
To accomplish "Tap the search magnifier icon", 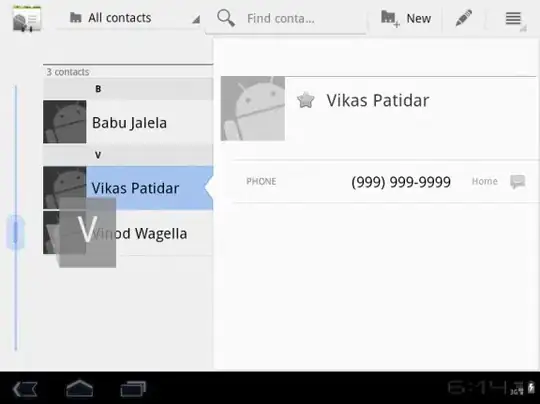I will click(226, 18).
